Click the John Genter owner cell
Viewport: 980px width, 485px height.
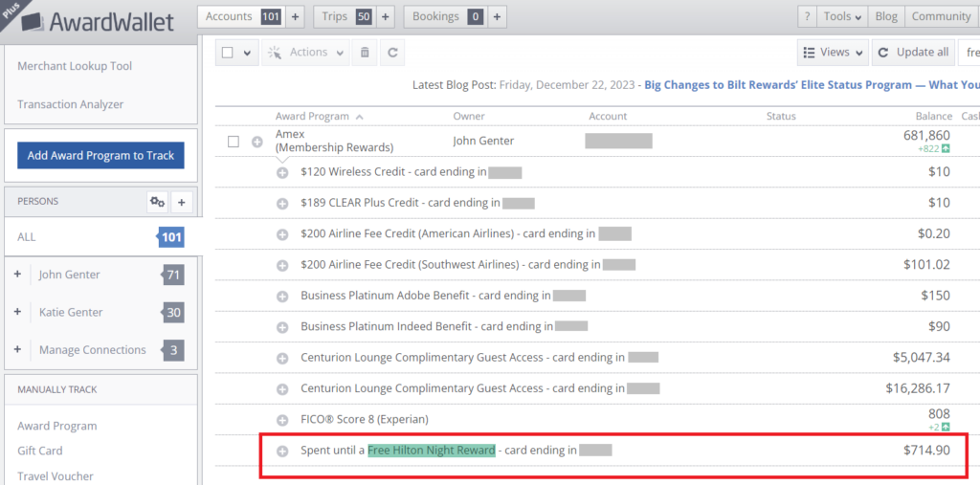click(483, 142)
